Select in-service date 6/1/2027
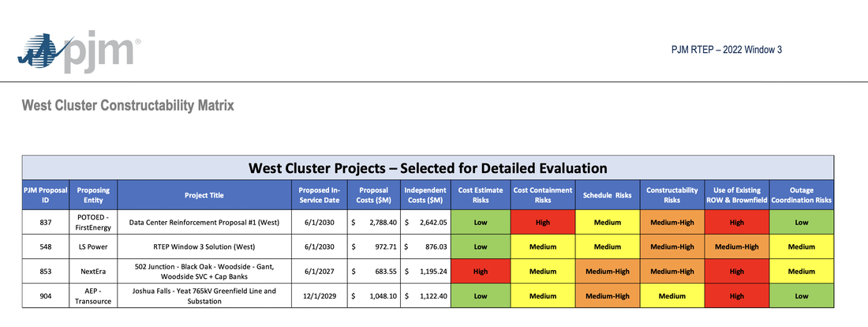Screen dimensions: 868x327 pos(320,271)
